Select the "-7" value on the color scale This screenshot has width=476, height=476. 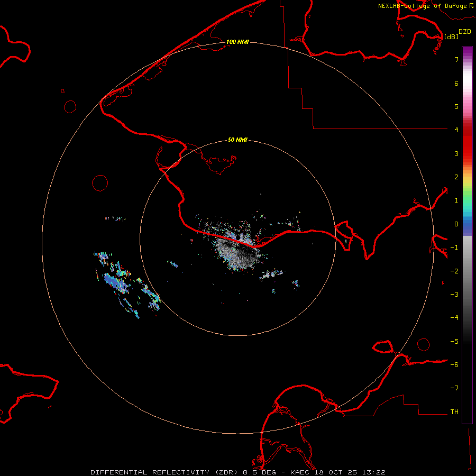pos(454,388)
